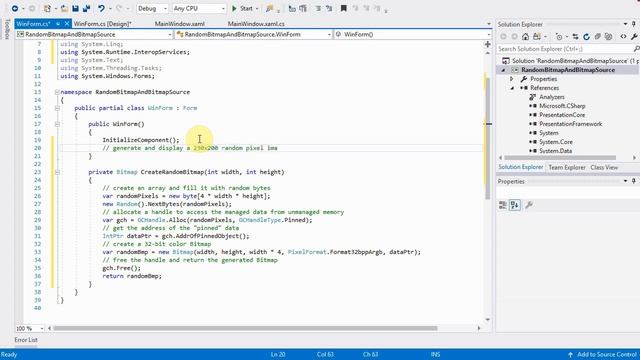Viewport: 640px width, 360px height.
Task: Click the Property Pages wrench icon
Action: [x=529, y=205]
